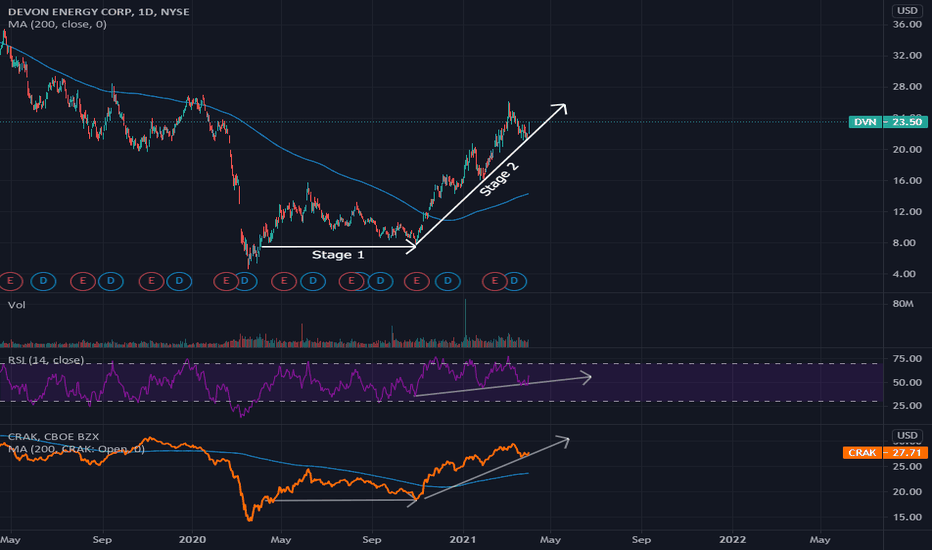Image resolution: width=932 pixels, height=550 pixels.
Task: Click the 36.00 price scale label
Action: coord(907,24)
